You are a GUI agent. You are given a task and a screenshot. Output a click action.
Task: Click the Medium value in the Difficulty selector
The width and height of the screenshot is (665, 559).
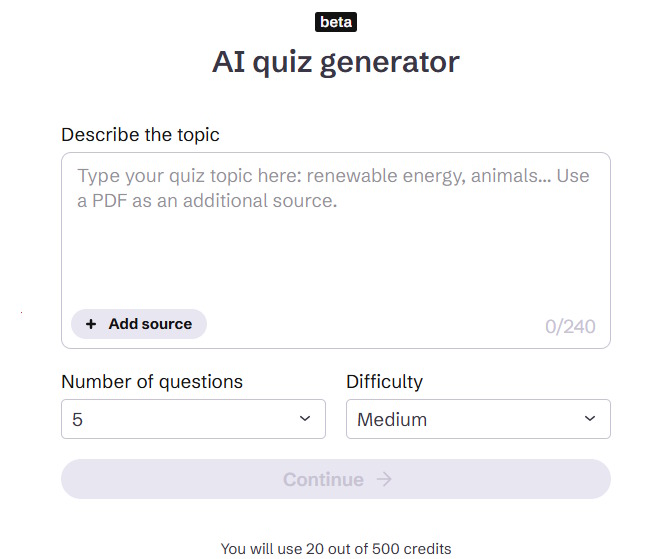click(x=392, y=420)
